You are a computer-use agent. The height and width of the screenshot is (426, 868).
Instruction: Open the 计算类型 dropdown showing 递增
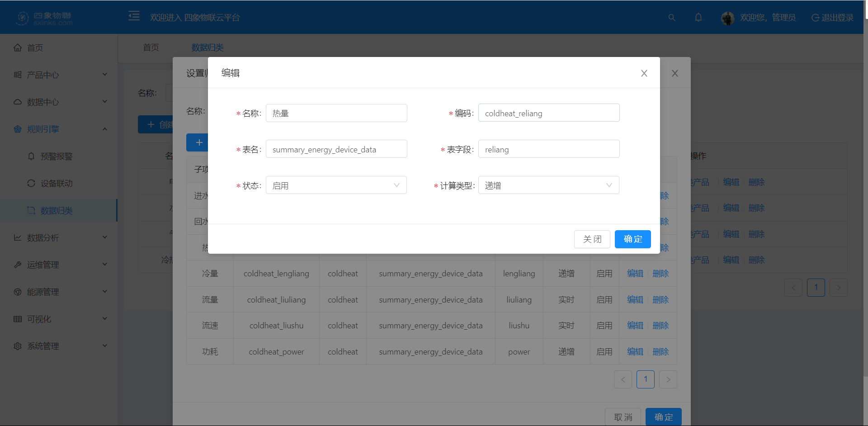(x=548, y=185)
